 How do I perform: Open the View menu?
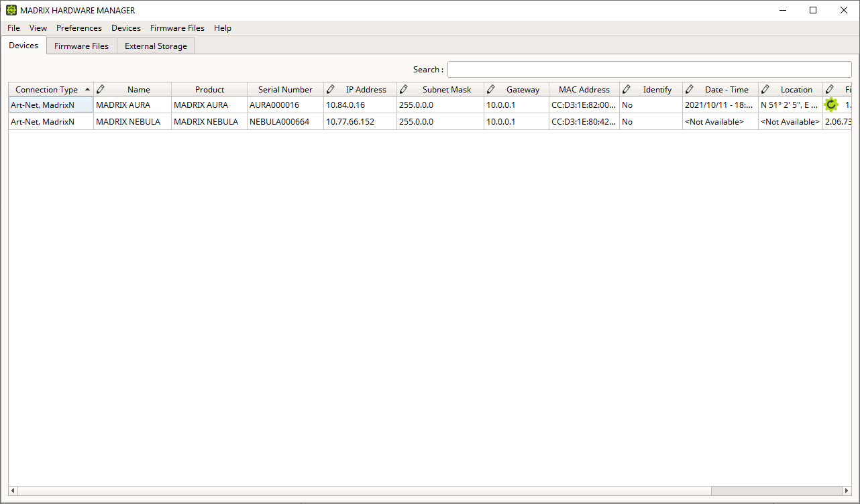pyautogui.click(x=38, y=28)
